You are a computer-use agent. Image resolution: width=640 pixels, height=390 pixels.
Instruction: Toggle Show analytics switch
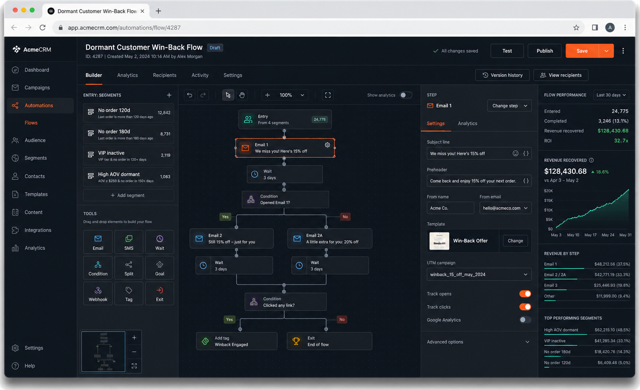point(406,95)
